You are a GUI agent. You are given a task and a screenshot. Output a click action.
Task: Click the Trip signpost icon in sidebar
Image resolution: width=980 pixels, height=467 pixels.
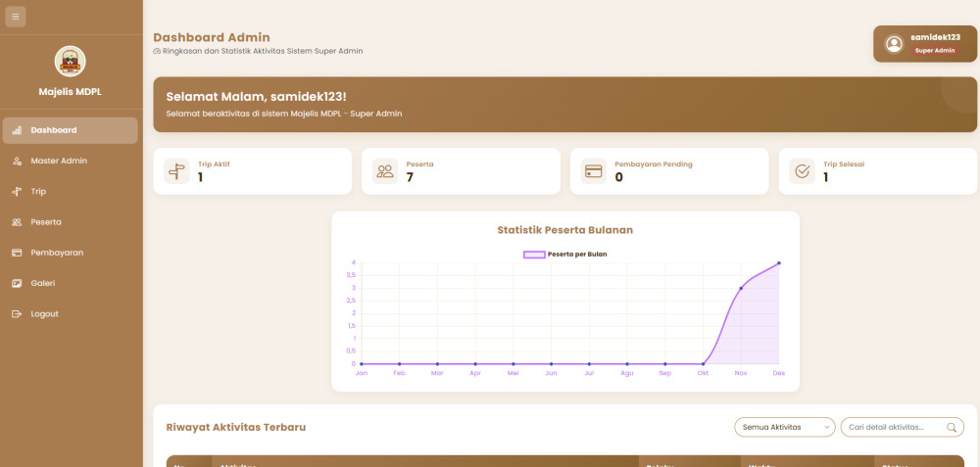click(x=17, y=192)
